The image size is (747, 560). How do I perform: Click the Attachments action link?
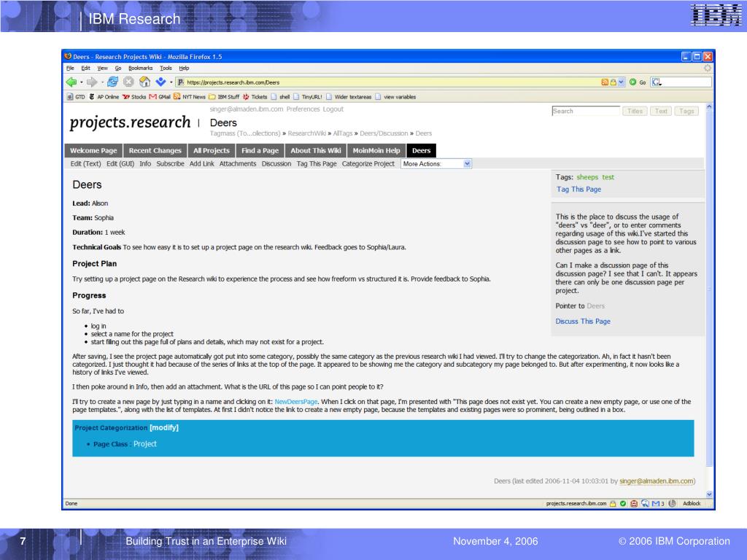click(x=238, y=164)
